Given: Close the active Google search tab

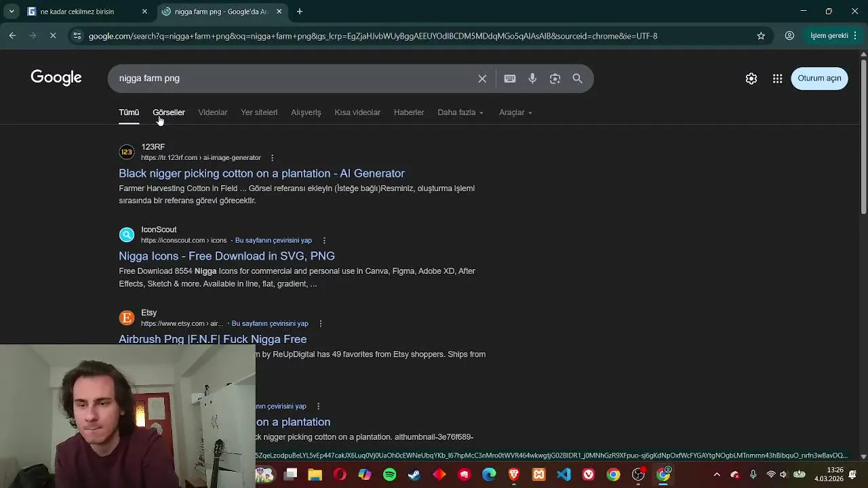Looking at the screenshot, I should pos(279,12).
